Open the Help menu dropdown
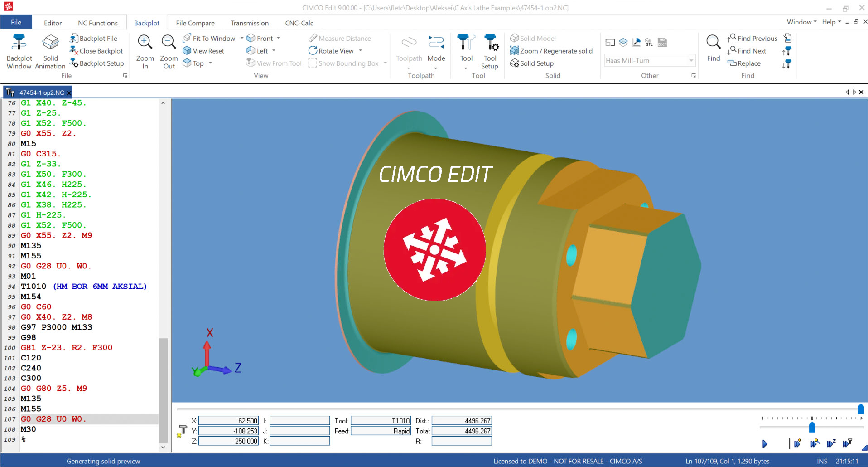 pyautogui.click(x=831, y=22)
